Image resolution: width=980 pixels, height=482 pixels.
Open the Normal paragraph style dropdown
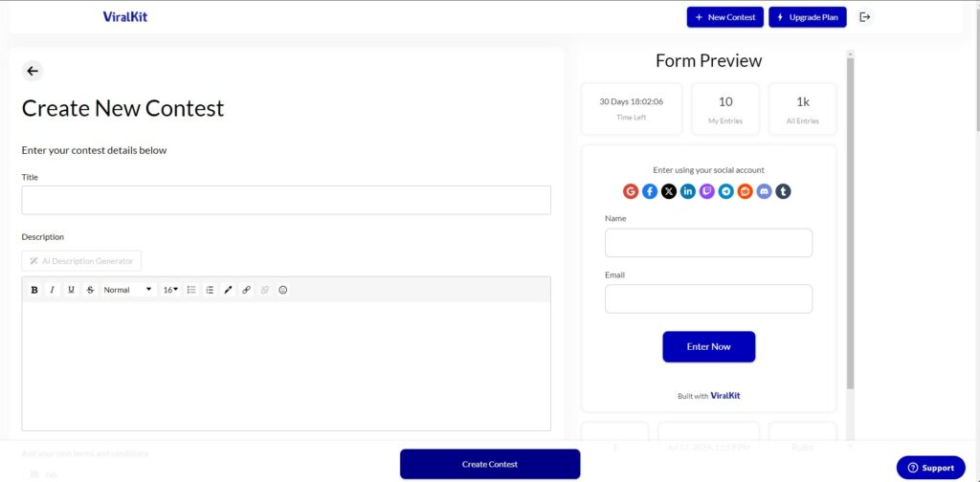[127, 290]
